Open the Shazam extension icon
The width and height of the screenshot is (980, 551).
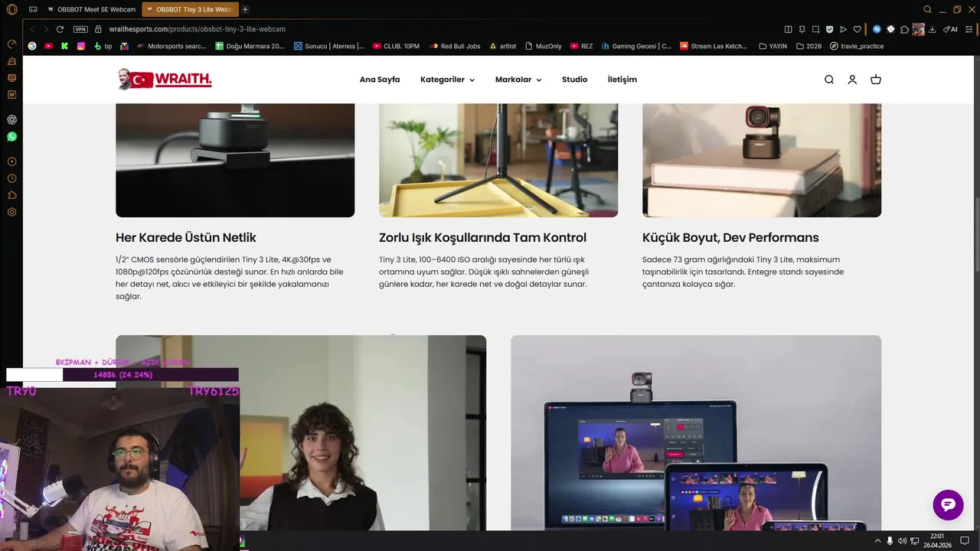point(877,29)
